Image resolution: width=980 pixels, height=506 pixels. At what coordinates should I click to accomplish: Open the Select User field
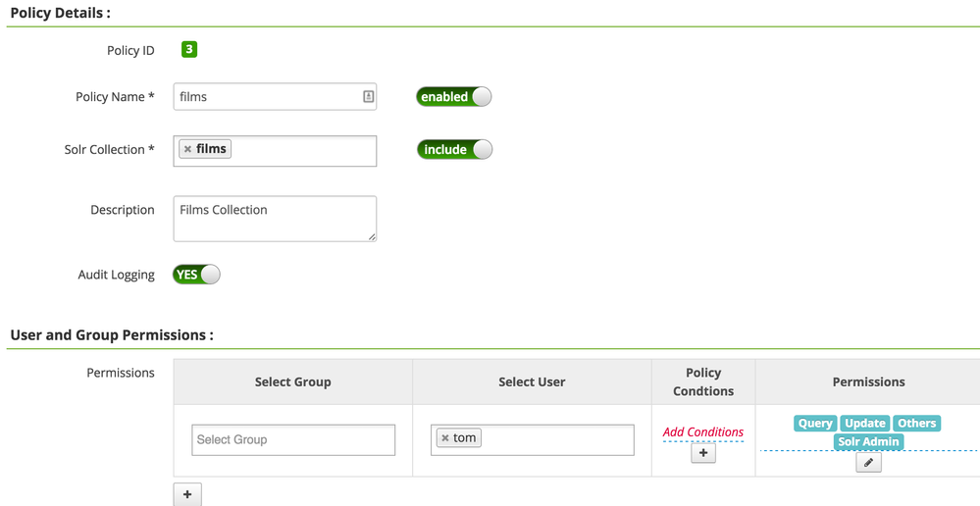557,439
